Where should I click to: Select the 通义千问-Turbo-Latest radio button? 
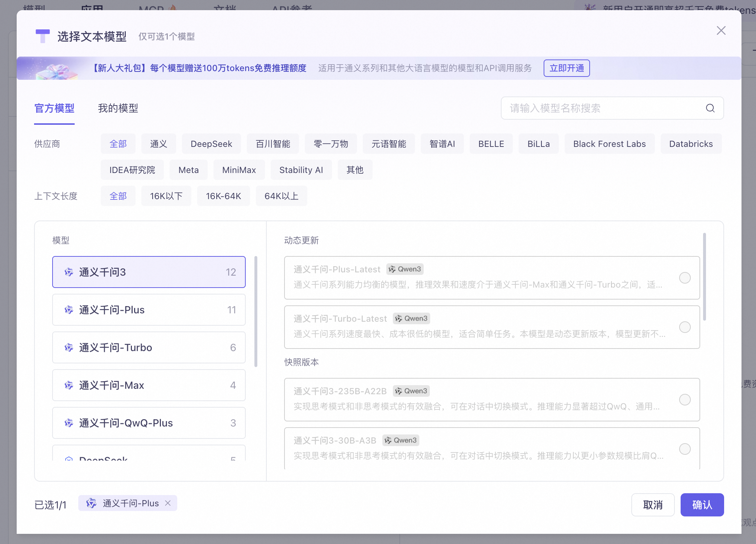tap(685, 327)
